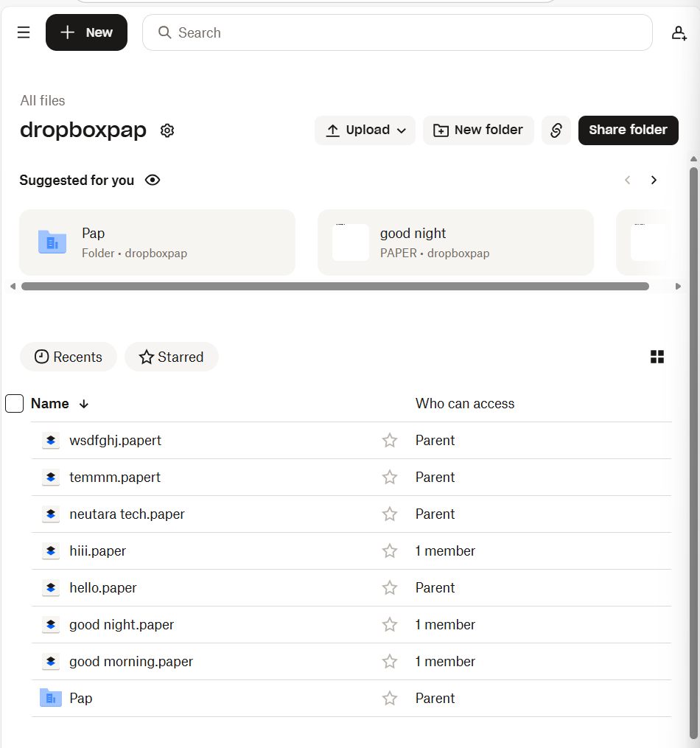This screenshot has height=748, width=700.
Task: Click the magnifying glass in search bar
Action: tap(164, 32)
